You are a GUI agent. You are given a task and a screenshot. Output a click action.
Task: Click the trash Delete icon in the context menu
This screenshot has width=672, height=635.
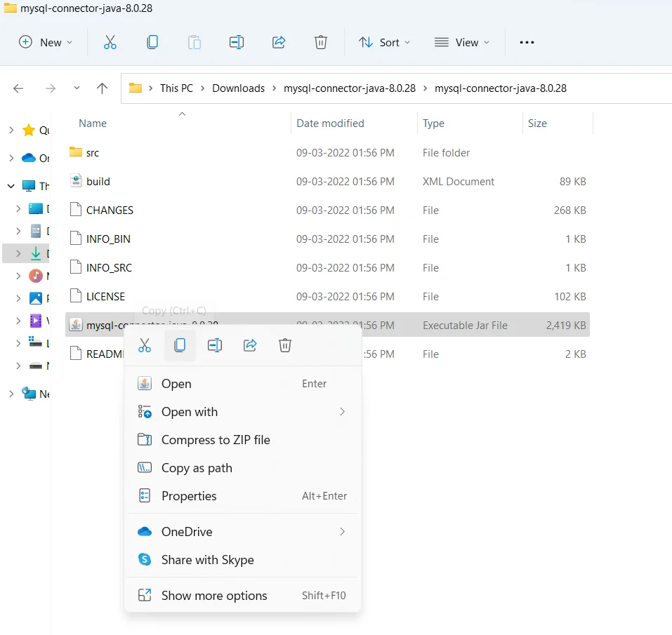285,345
